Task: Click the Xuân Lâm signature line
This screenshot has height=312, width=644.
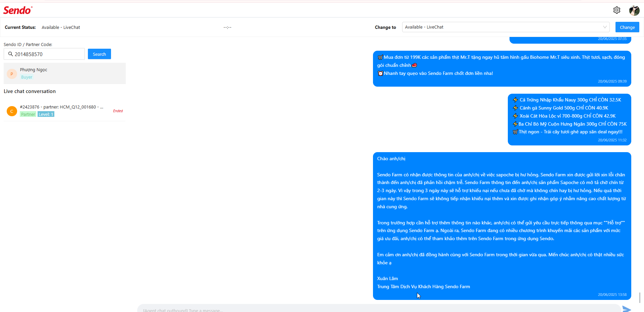Action: click(387, 279)
